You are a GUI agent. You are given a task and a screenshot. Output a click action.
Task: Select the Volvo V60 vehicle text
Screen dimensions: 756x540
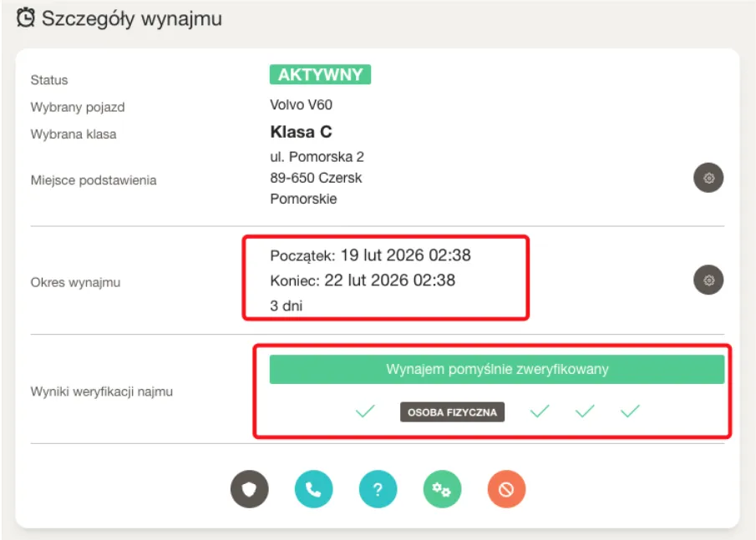pos(301,105)
